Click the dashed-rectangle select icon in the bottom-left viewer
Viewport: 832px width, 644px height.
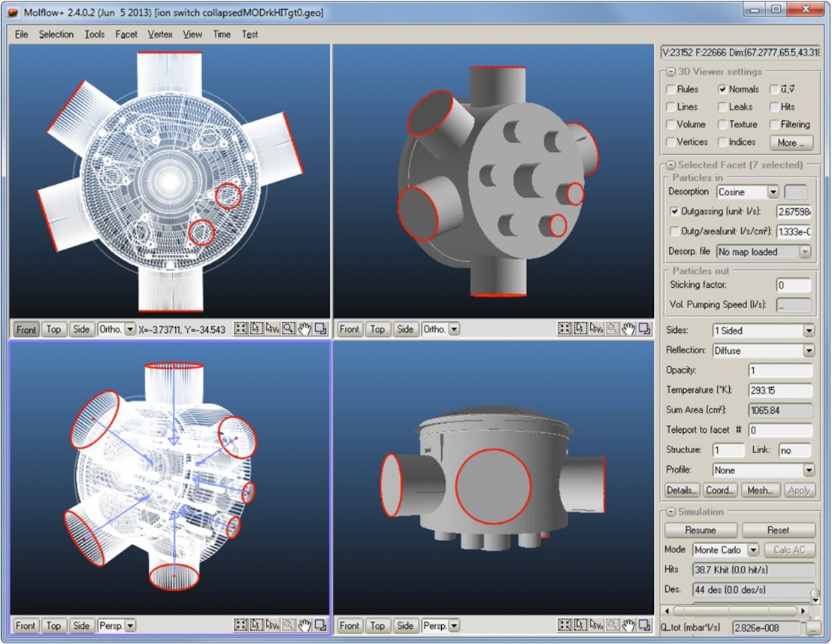pyautogui.click(x=241, y=625)
